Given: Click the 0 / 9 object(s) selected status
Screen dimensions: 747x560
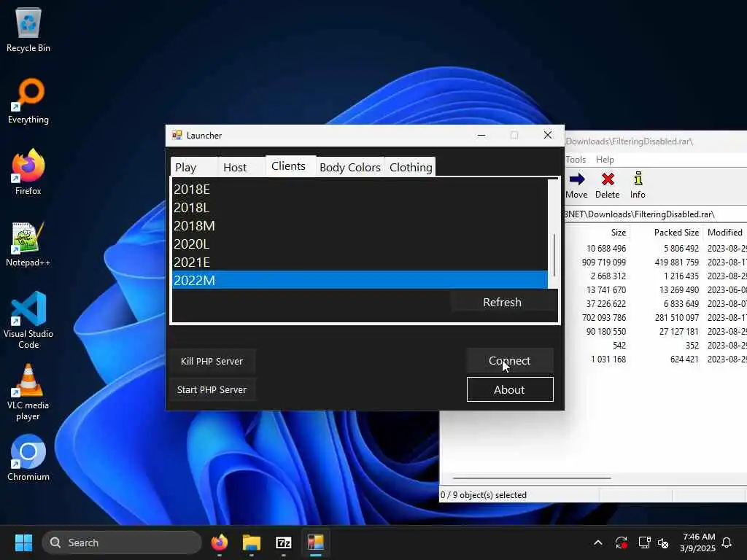Looking at the screenshot, I should tap(484, 495).
